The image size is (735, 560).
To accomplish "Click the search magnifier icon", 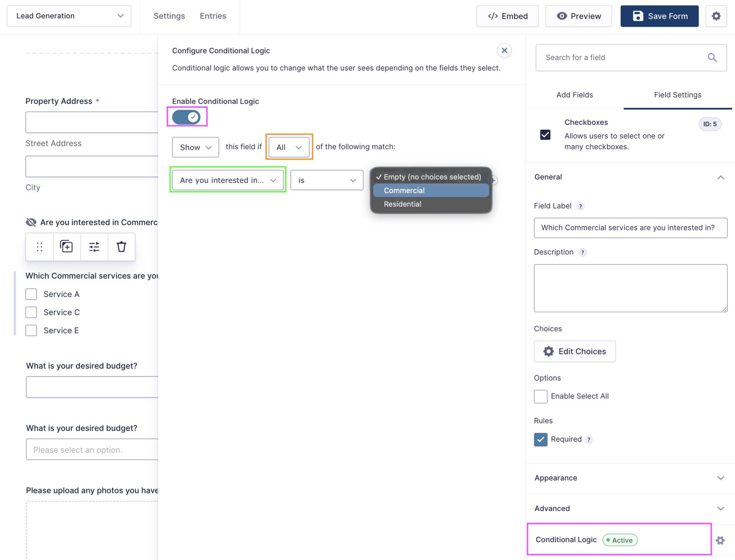I will pyautogui.click(x=712, y=57).
